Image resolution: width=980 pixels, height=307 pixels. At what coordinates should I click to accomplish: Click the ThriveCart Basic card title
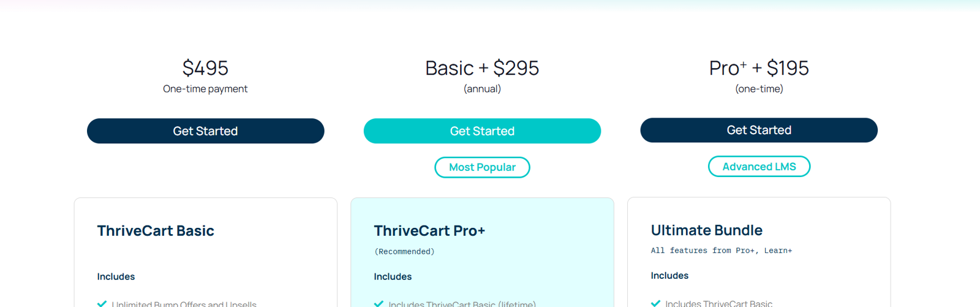tap(156, 231)
